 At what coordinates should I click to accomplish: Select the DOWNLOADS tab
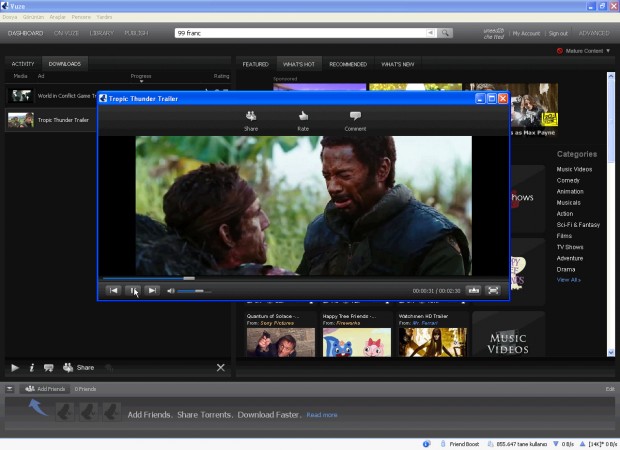click(65, 64)
